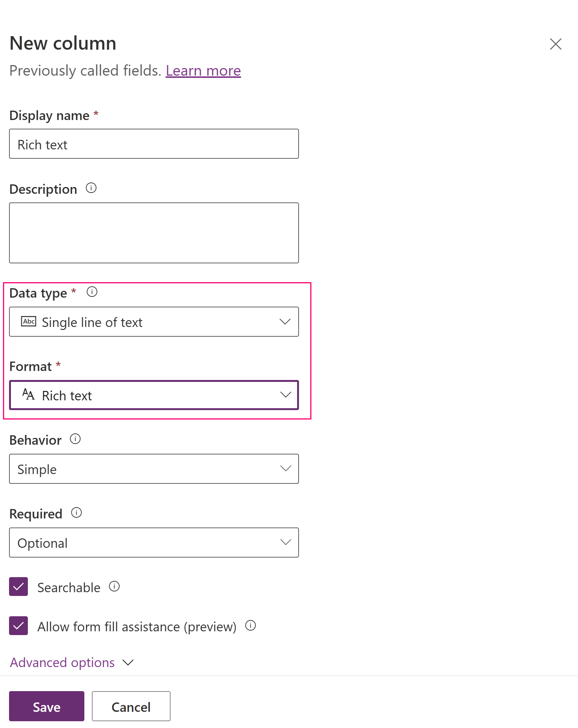578x728 pixels.
Task: Click the Description text area
Action: pyautogui.click(x=154, y=233)
